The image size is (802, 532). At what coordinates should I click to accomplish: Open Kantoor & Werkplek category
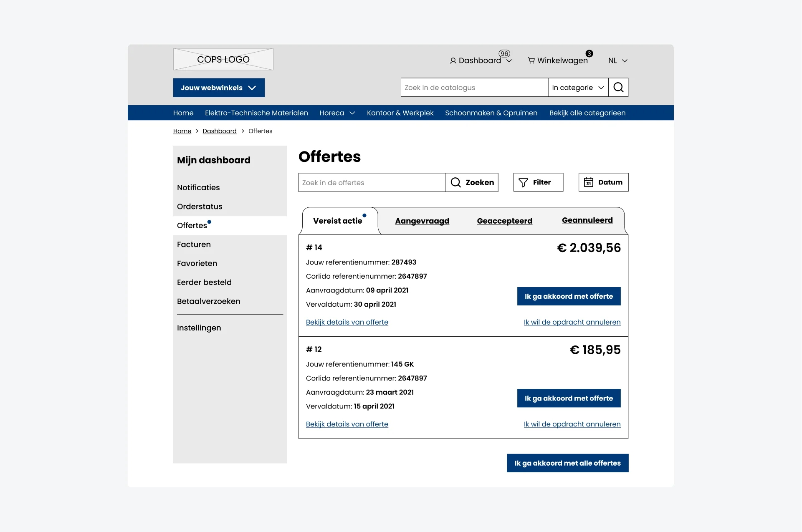pos(400,113)
